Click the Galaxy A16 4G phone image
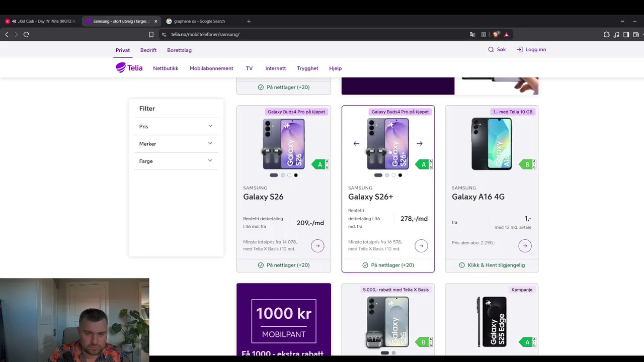 click(492, 144)
